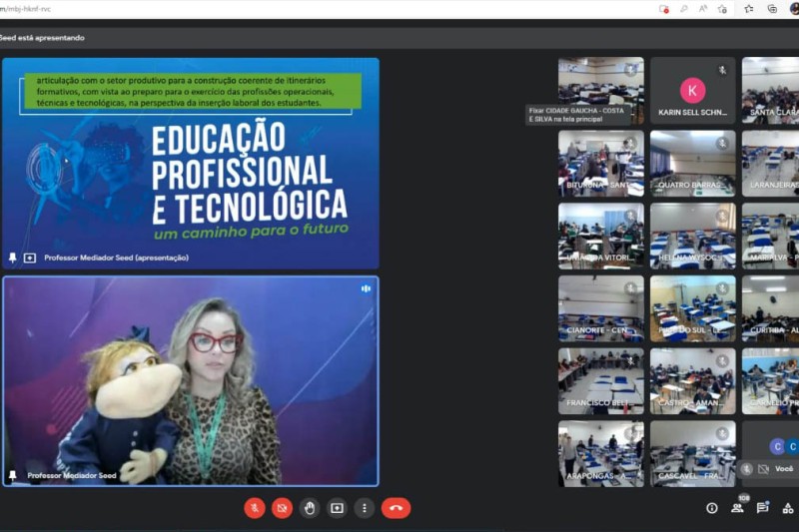The height and width of the screenshot is (532, 799).
Task: Open the meeting details info icon
Action: pyautogui.click(x=712, y=508)
